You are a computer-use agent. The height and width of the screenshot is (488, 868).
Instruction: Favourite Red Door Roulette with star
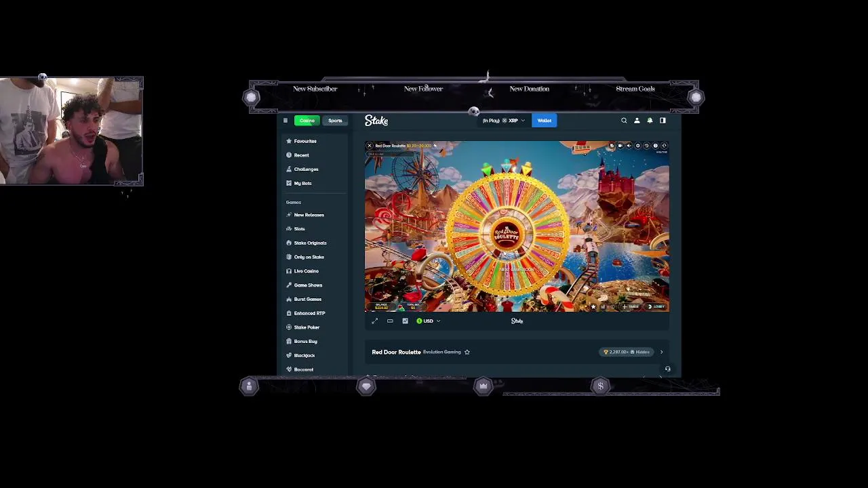coord(467,352)
